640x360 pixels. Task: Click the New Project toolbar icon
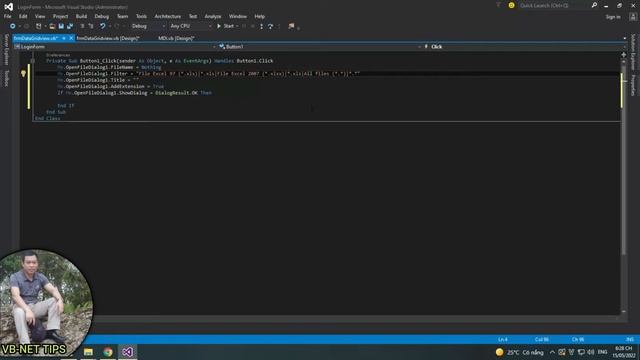pyautogui.click(x=38, y=26)
